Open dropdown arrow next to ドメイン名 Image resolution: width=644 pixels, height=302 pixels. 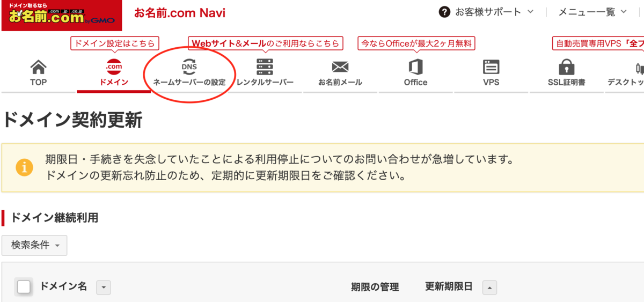[x=104, y=288]
